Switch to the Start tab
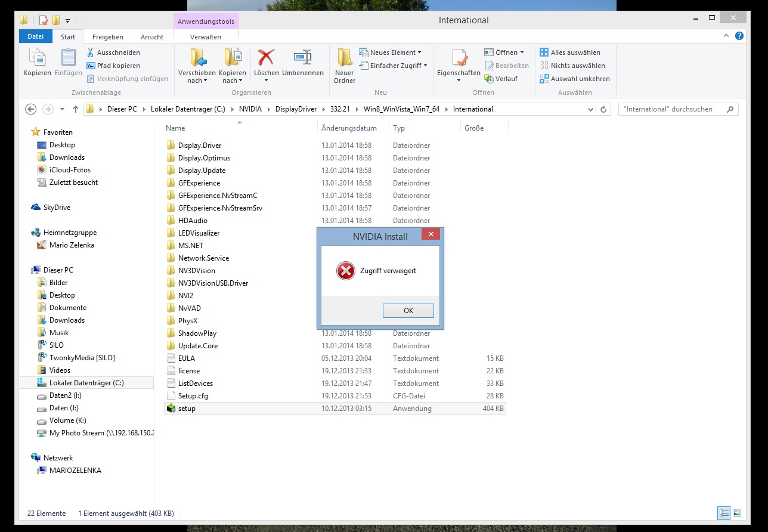This screenshot has width=768, height=532. (x=68, y=36)
